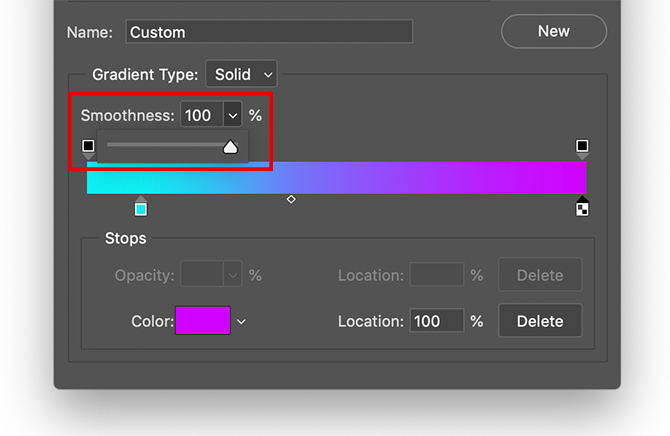This screenshot has width=670, height=436.
Task: Toggle the Smoothness dropdown arrow
Action: click(x=233, y=115)
